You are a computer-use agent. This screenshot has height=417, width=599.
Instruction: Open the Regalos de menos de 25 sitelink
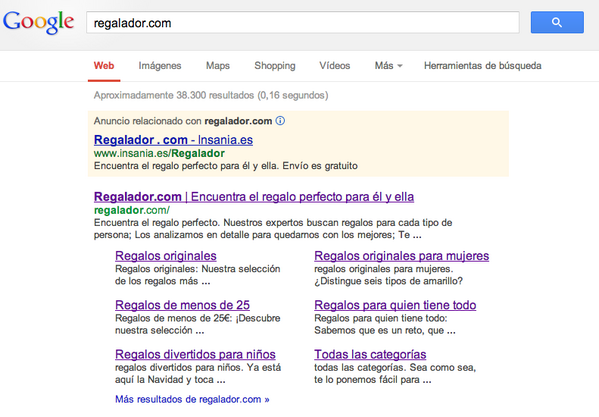[182, 305]
